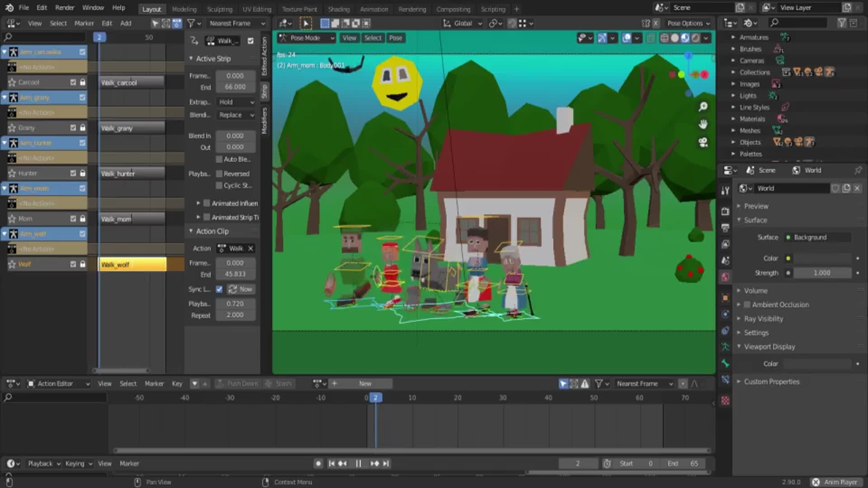Open the View Layer properties tab icon
The height and width of the screenshot is (488, 868).
tap(725, 244)
